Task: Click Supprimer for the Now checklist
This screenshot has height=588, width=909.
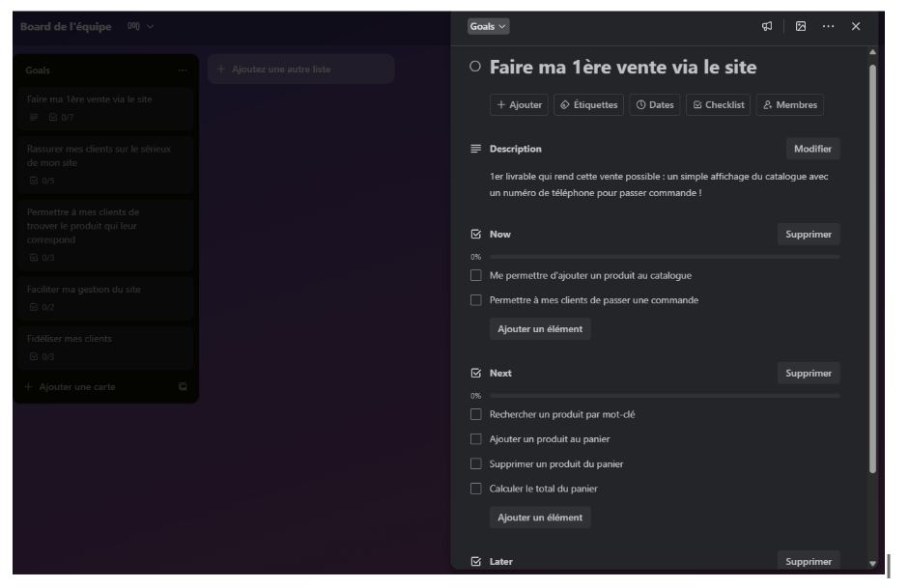Action: (808, 234)
